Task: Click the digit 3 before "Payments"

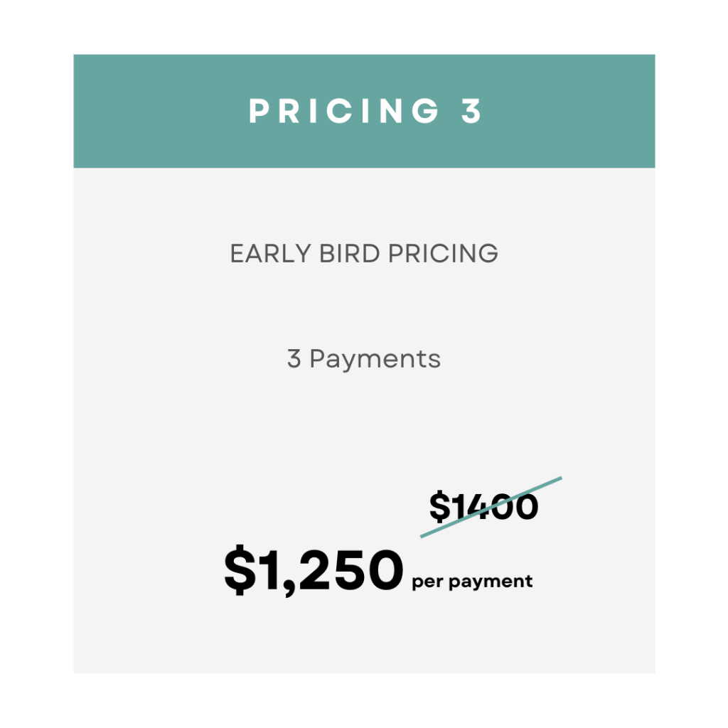Action: (x=294, y=359)
